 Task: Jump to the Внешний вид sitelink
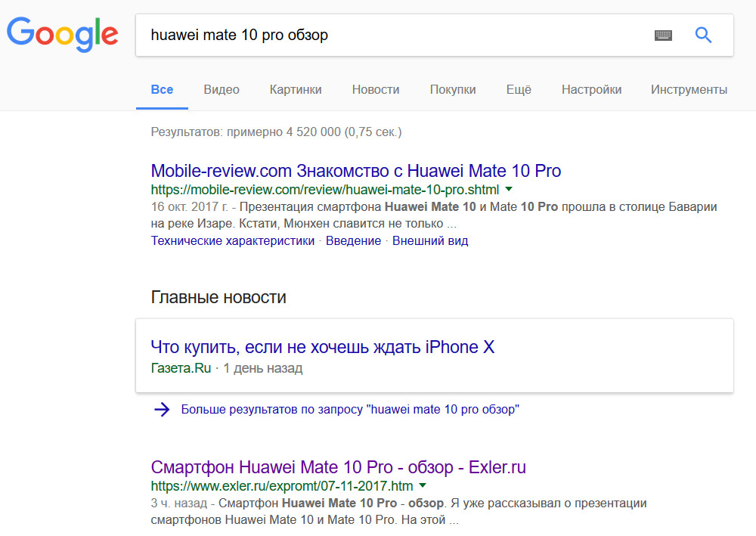click(x=431, y=241)
